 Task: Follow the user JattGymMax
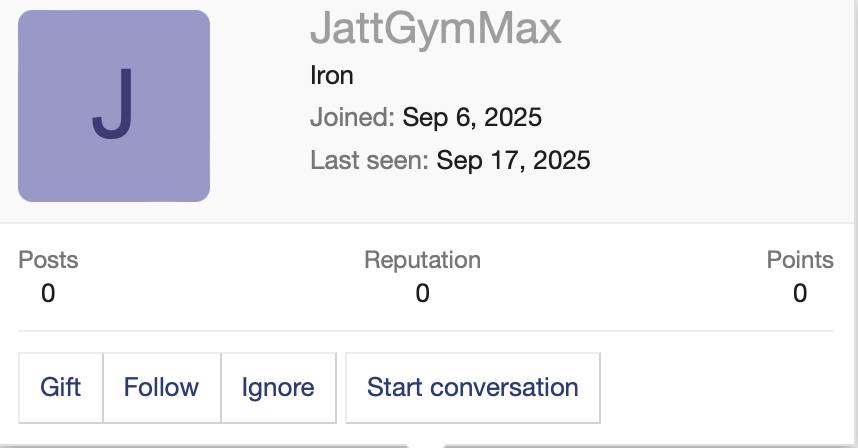[x=161, y=387]
